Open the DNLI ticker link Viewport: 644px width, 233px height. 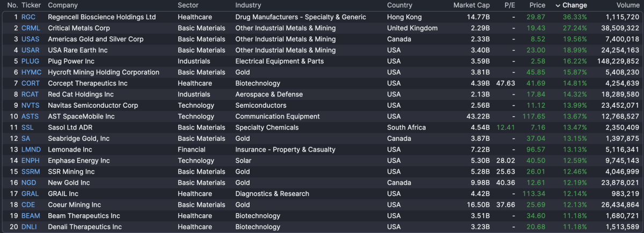pos(30,227)
